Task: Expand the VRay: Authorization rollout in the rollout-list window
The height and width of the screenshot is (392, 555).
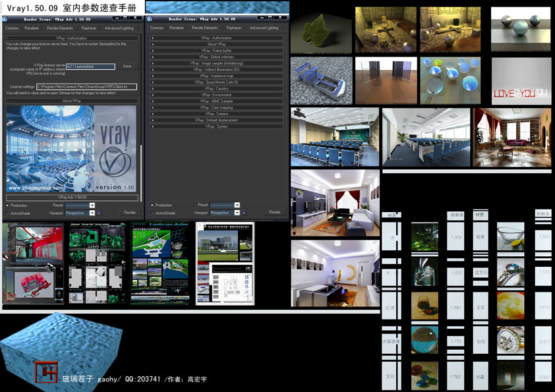Action: [217, 38]
